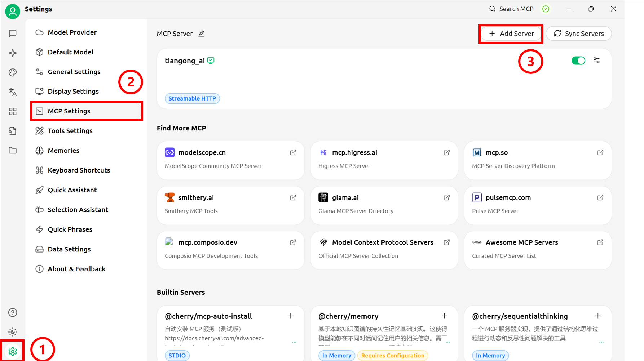Viewport: 644px width, 361px height.
Task: Switch theme using the sun icon
Action: coord(13,332)
